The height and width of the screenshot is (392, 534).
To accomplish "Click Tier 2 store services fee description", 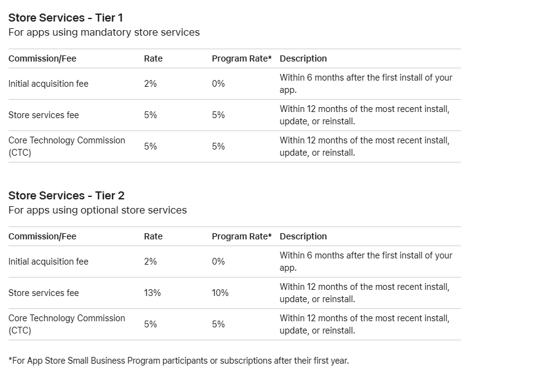I will click(x=364, y=293).
